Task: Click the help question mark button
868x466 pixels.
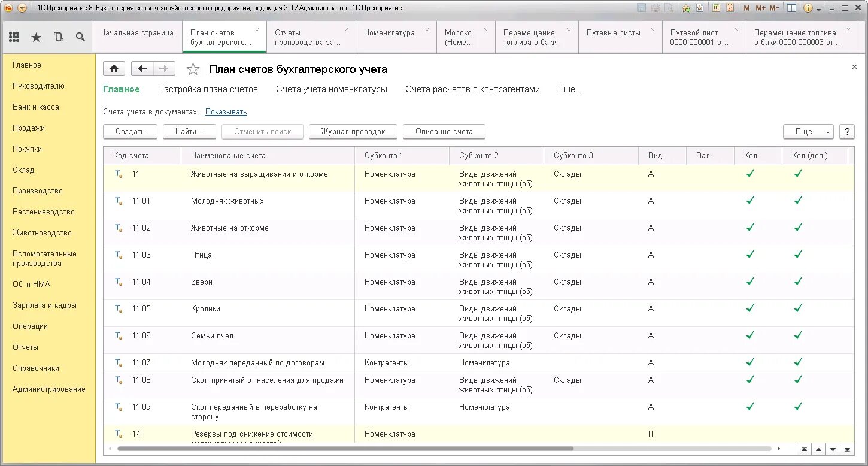Action: 847,132
